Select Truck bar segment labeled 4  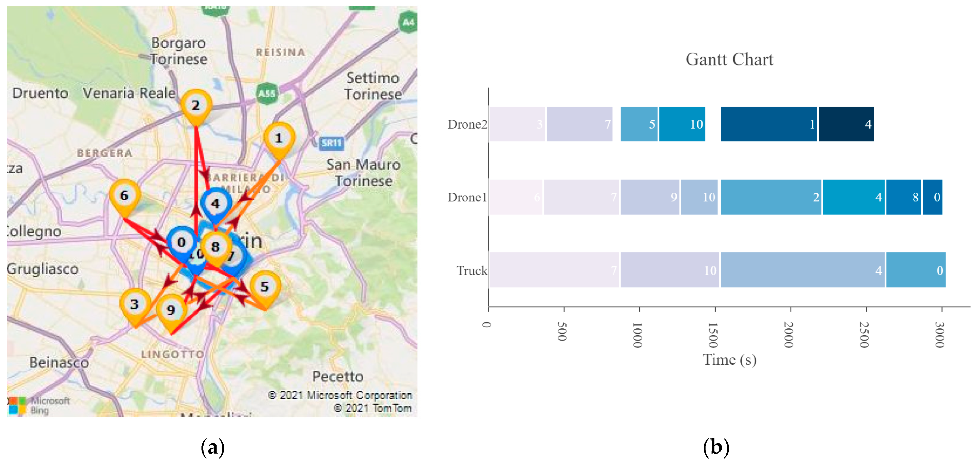point(803,270)
